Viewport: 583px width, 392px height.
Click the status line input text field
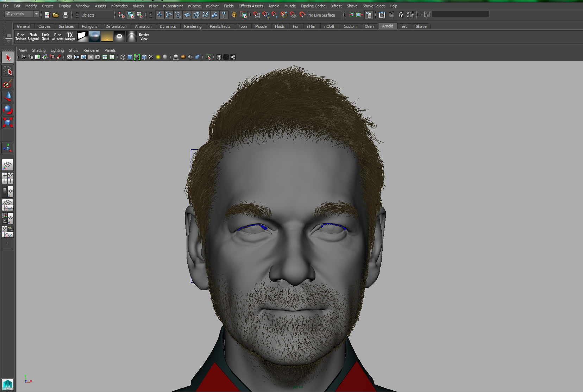(460, 14)
